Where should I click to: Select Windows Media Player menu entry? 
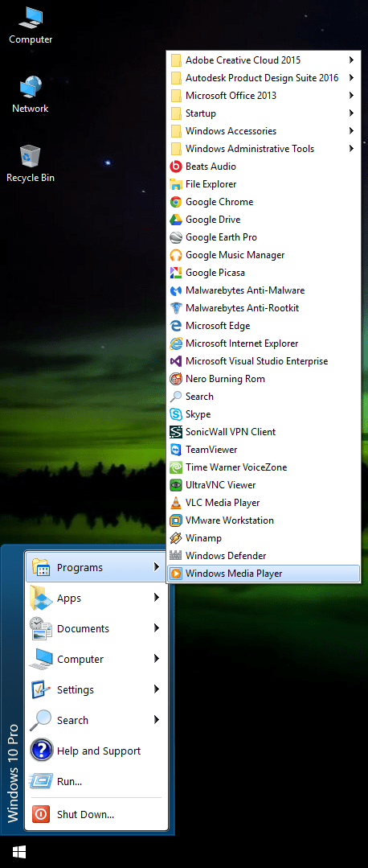(264, 574)
